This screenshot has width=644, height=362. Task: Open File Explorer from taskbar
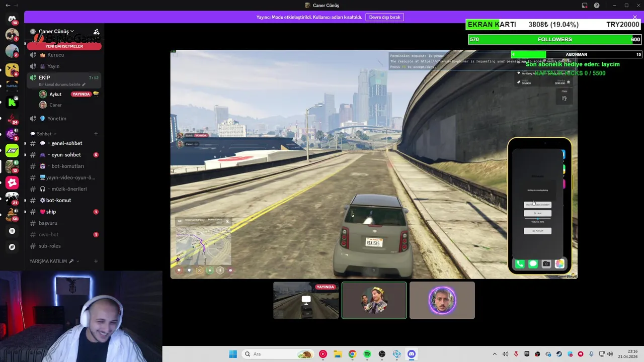click(338, 354)
